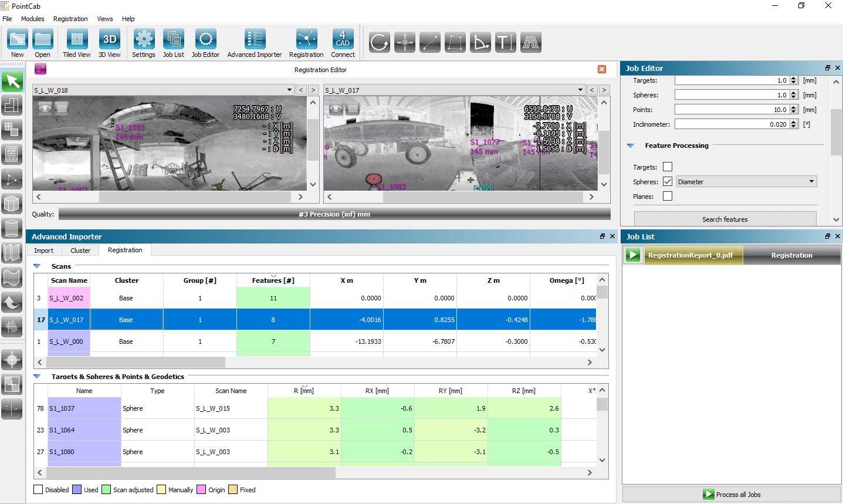Enable the Targets checkbox under Feature Processing
Screen dimensions: 843x504
coord(668,167)
